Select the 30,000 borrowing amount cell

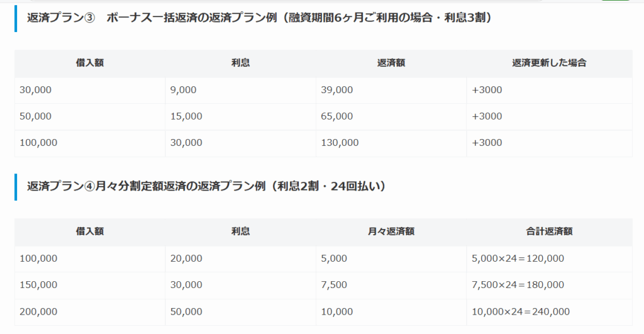(x=90, y=90)
